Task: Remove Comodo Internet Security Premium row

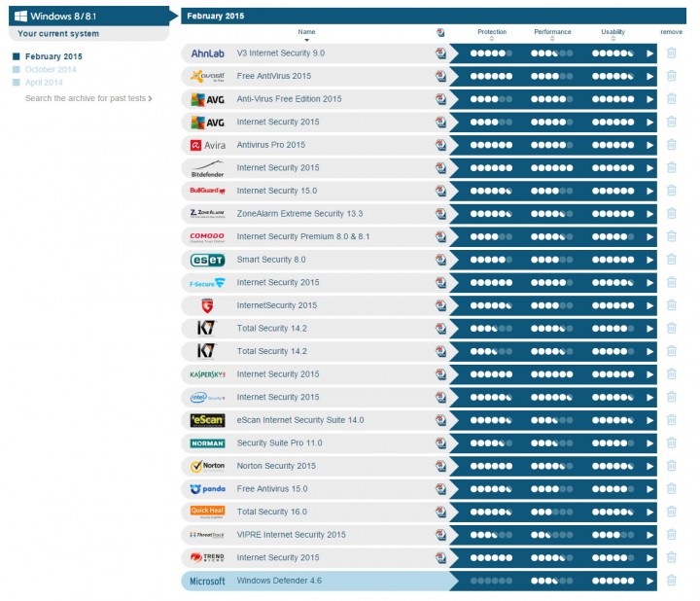Action: coord(671,236)
